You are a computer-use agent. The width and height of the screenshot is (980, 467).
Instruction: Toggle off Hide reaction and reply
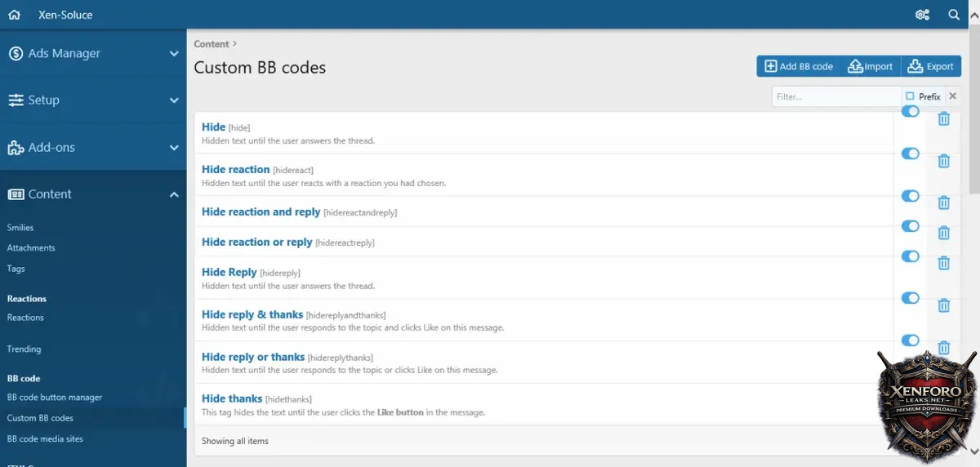910,197
